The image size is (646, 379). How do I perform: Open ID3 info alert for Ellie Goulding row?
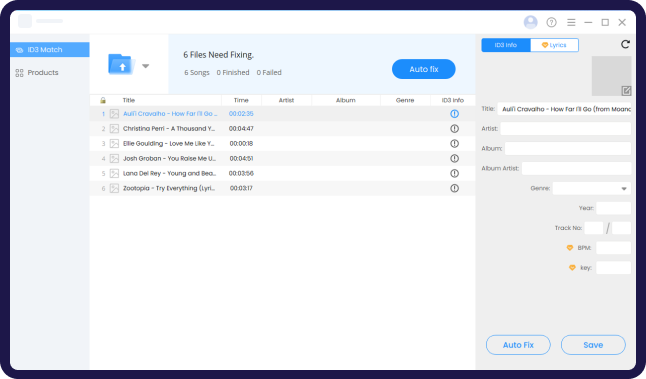[454, 143]
